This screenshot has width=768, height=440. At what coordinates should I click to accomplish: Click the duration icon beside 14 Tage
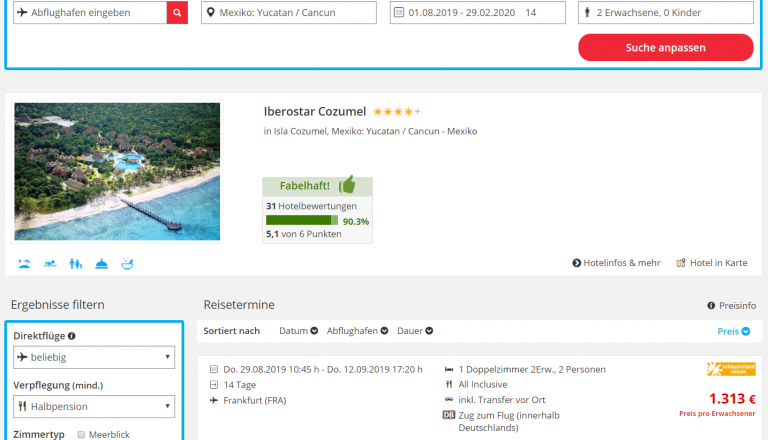click(214, 385)
